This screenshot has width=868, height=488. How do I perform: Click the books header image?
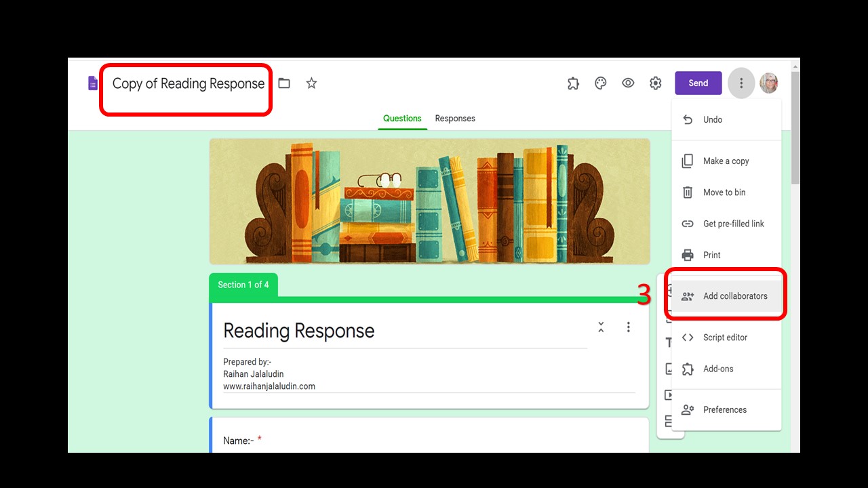(x=429, y=201)
